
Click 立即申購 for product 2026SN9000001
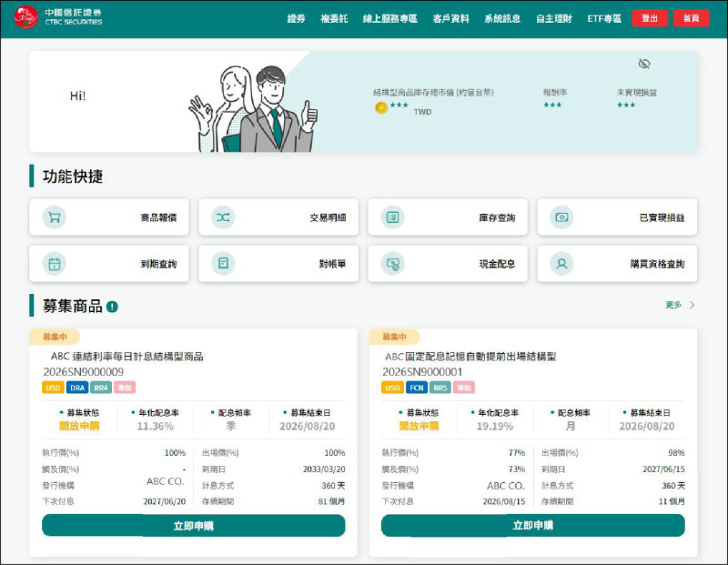pos(533,525)
